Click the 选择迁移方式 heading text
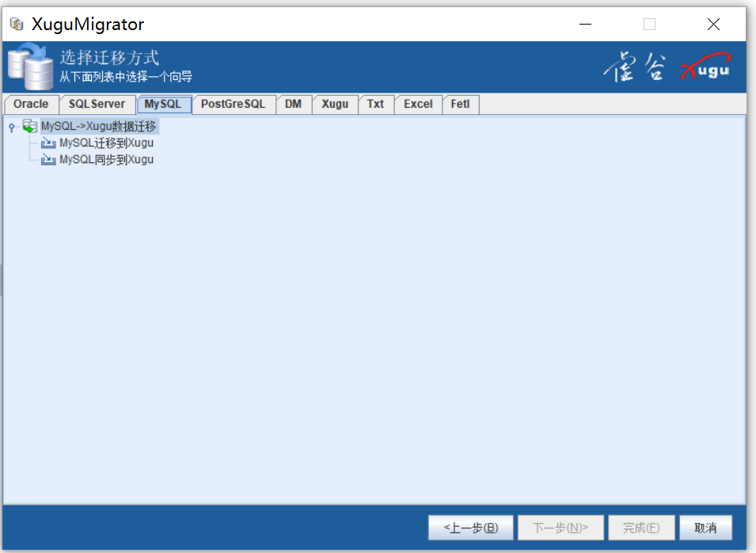The width and height of the screenshot is (756, 553). pos(109,58)
